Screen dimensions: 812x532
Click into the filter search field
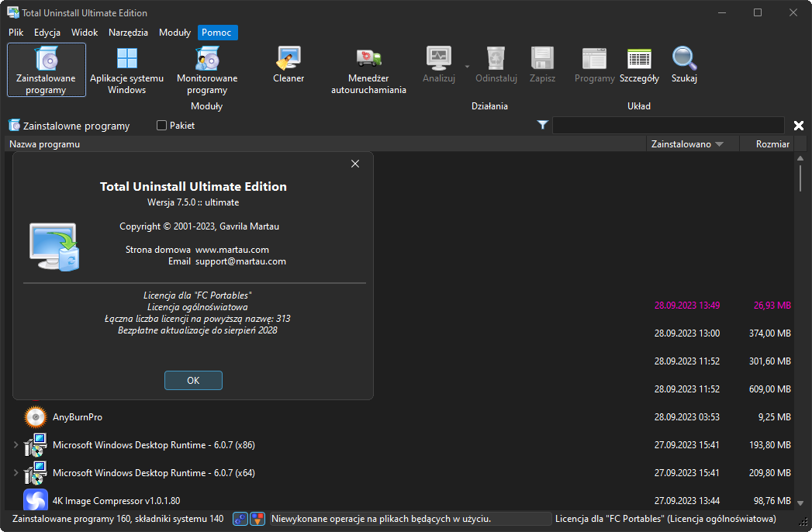pyautogui.click(x=668, y=126)
